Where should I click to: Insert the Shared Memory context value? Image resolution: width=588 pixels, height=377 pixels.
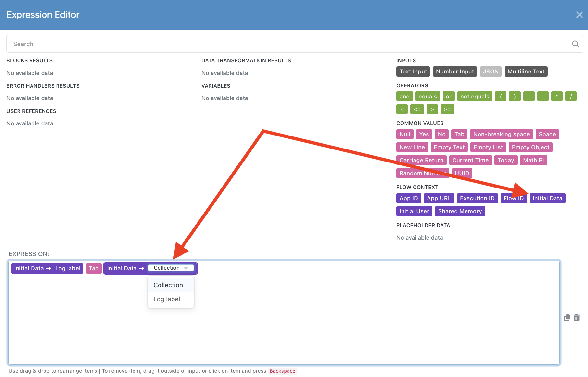(x=460, y=211)
